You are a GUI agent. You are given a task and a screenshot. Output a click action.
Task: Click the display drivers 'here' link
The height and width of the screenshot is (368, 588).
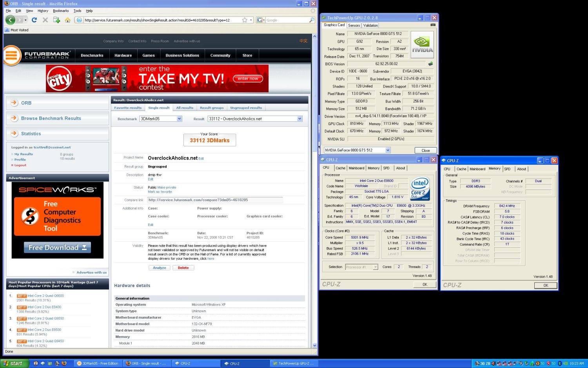tap(211, 259)
